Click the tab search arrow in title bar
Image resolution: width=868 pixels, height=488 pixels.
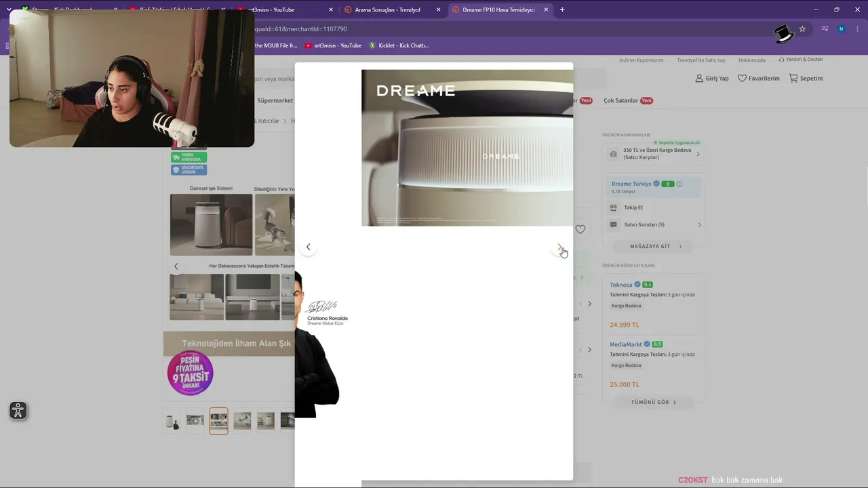(x=9, y=9)
